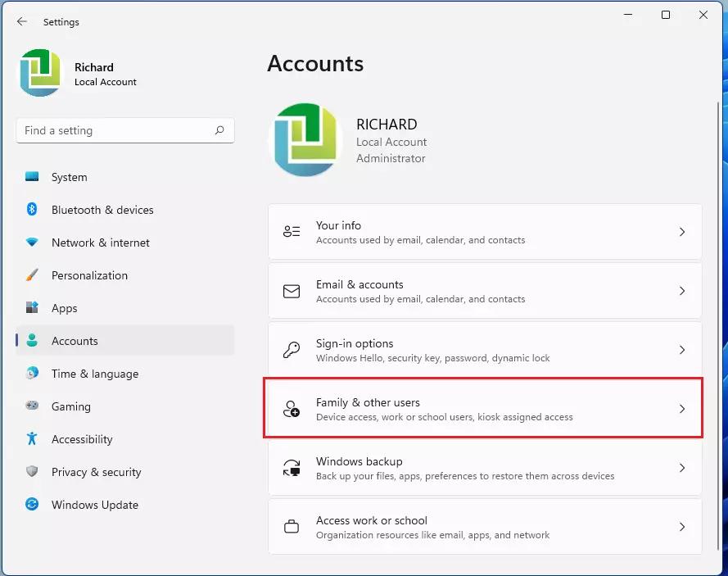The width and height of the screenshot is (728, 576).
Task: Click the Privacy & security shield icon
Action: (x=32, y=472)
